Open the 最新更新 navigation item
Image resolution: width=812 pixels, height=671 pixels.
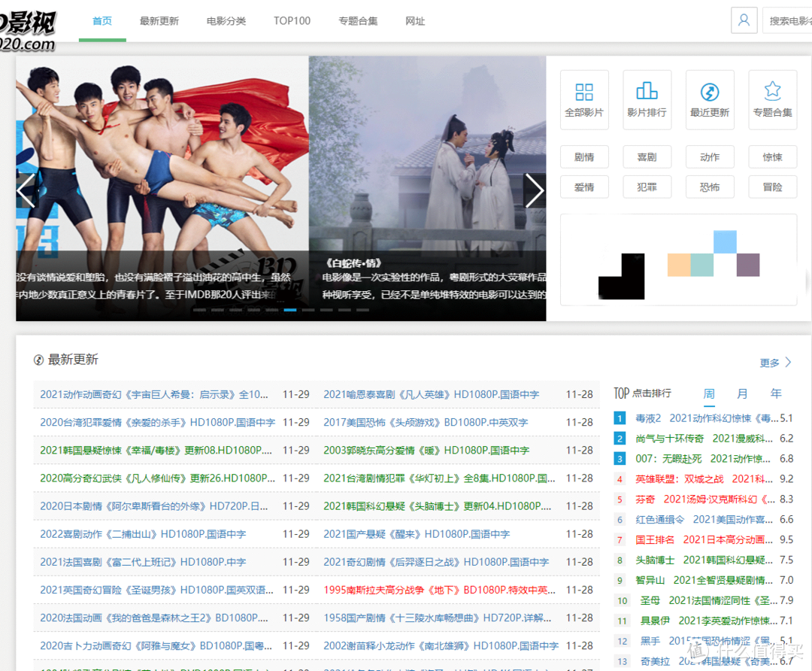point(159,21)
